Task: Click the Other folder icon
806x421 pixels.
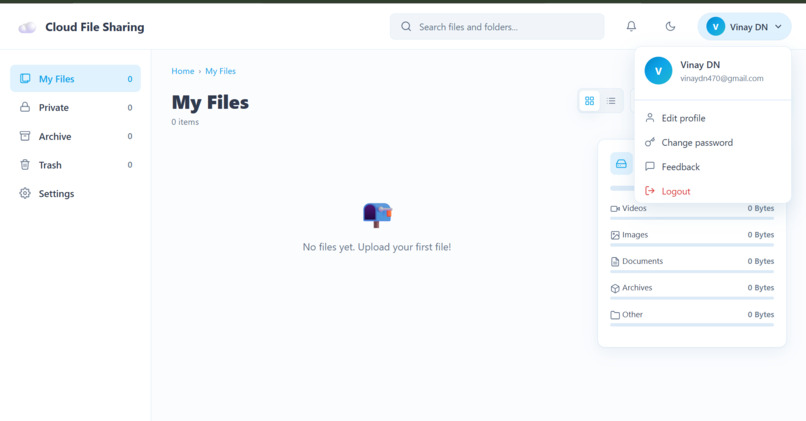Action: click(x=615, y=315)
